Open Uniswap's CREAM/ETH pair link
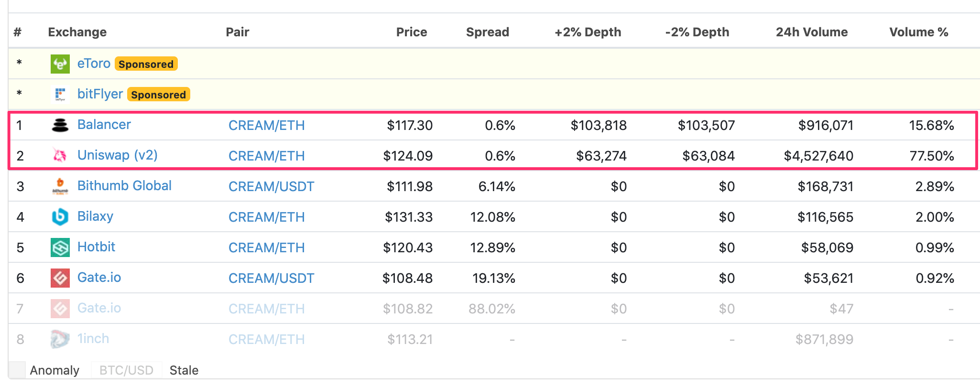The image size is (980, 387). pyautogui.click(x=266, y=156)
